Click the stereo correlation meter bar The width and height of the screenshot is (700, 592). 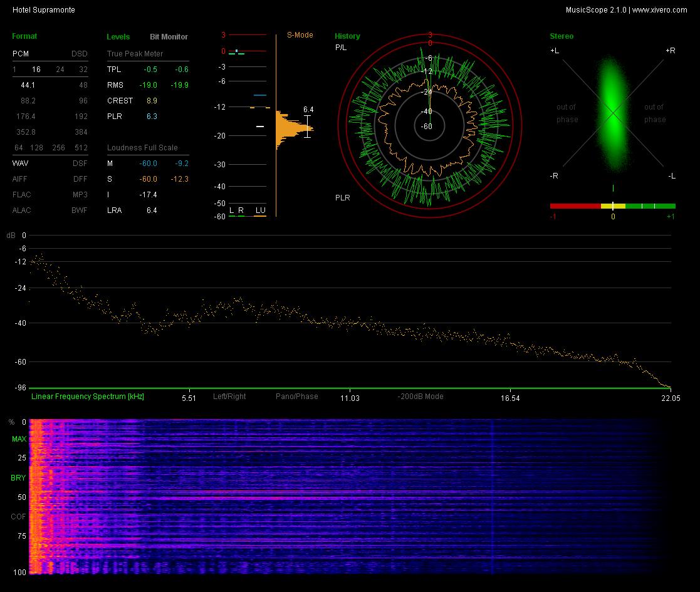click(x=612, y=206)
